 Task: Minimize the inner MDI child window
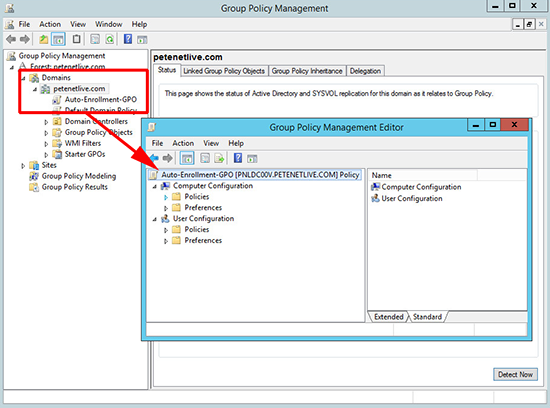pos(518,25)
